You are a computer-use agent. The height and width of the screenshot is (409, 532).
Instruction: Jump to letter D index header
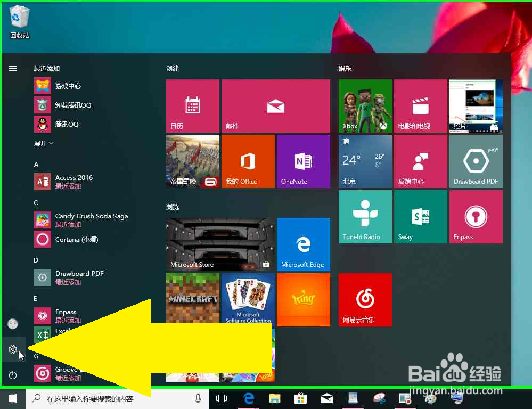tap(36, 260)
